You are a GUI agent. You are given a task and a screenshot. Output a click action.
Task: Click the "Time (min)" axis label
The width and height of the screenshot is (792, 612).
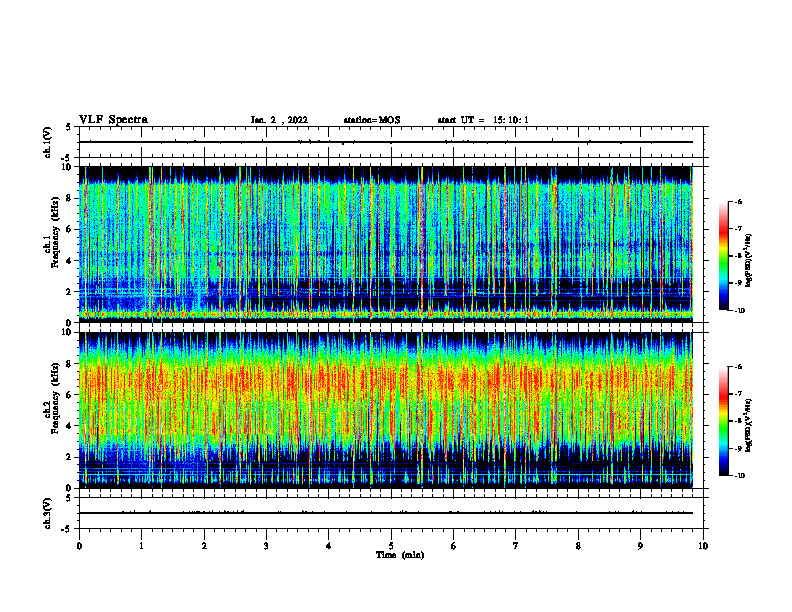tap(400, 555)
